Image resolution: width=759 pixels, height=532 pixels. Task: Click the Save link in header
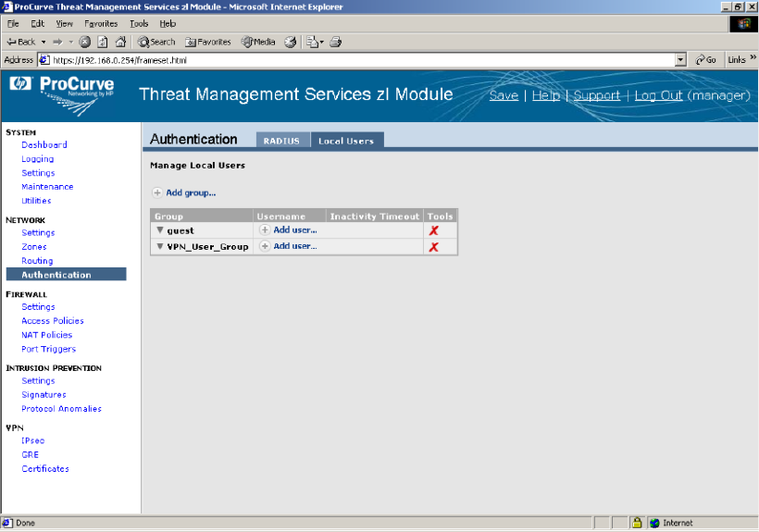point(504,96)
